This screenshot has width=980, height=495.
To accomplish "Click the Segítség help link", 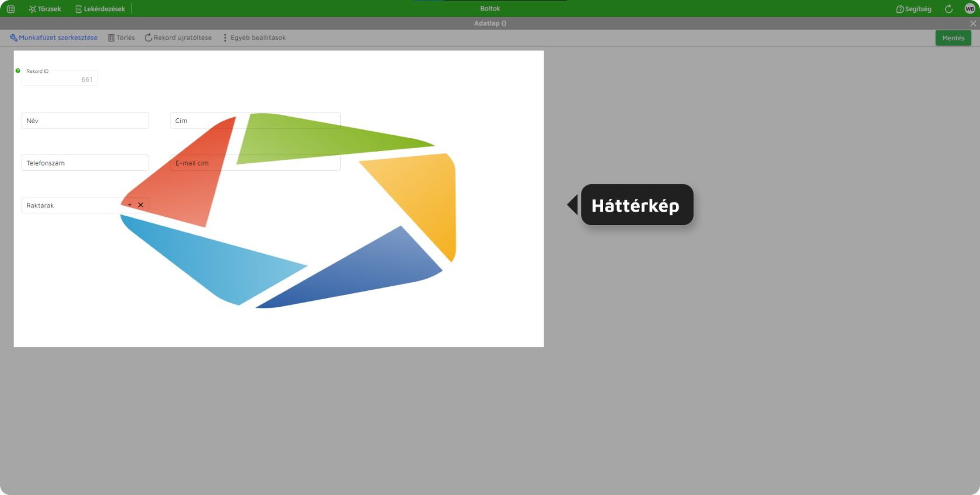I will click(x=914, y=9).
